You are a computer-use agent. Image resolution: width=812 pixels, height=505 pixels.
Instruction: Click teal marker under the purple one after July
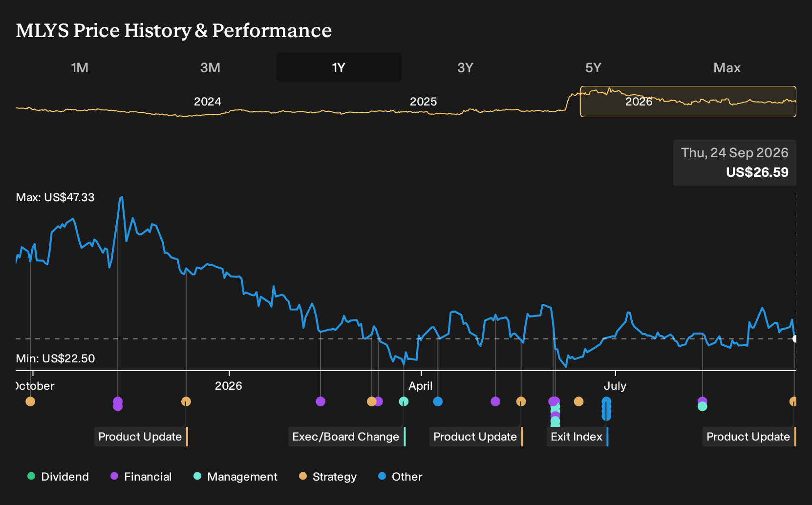702,406
